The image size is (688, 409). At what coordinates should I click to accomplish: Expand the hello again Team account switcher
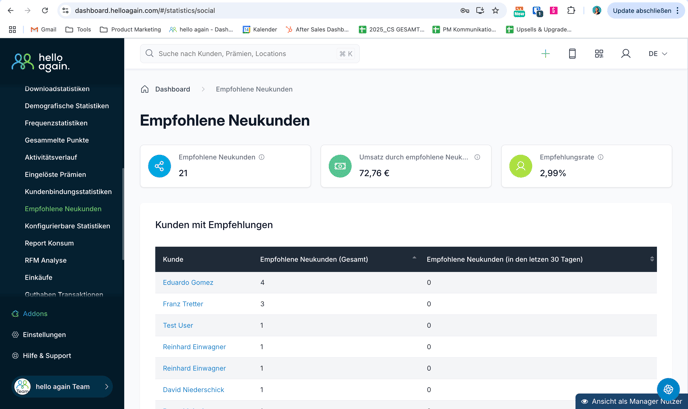click(62, 387)
